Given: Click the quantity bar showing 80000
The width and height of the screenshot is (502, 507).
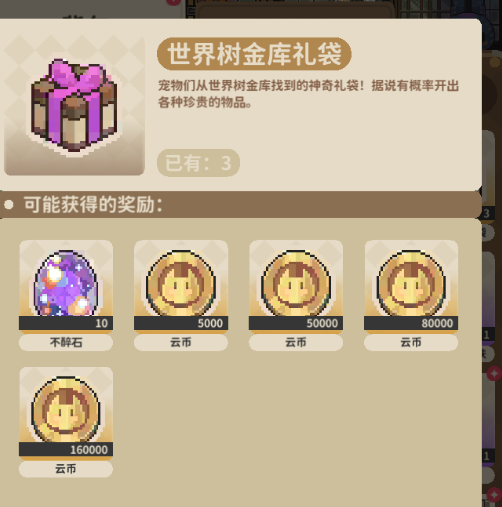Looking at the screenshot, I should click(411, 323).
